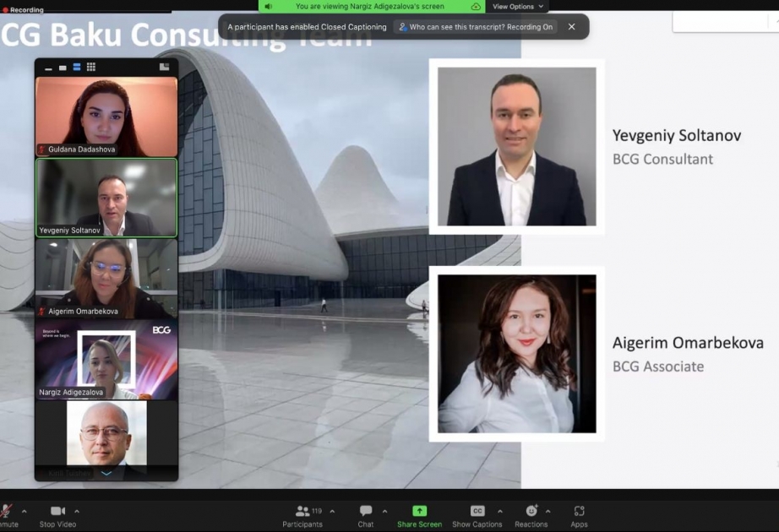Expand the caret next to Reactions
The width and height of the screenshot is (779, 532).
[x=548, y=511]
